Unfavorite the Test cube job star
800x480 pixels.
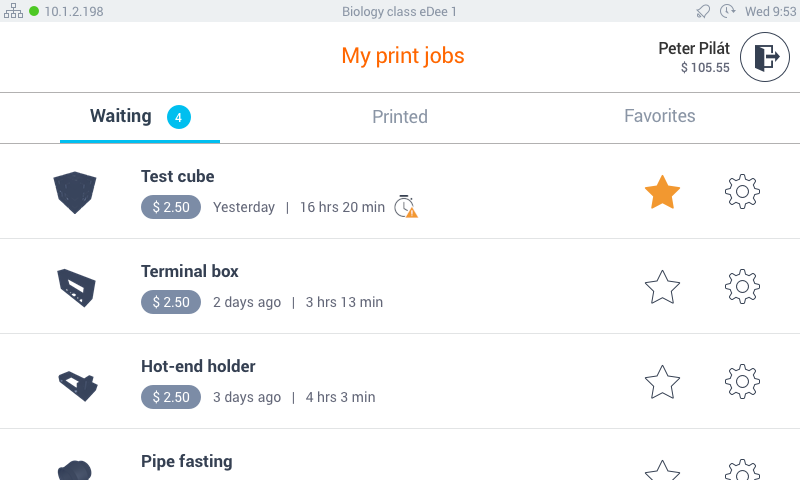(x=662, y=192)
